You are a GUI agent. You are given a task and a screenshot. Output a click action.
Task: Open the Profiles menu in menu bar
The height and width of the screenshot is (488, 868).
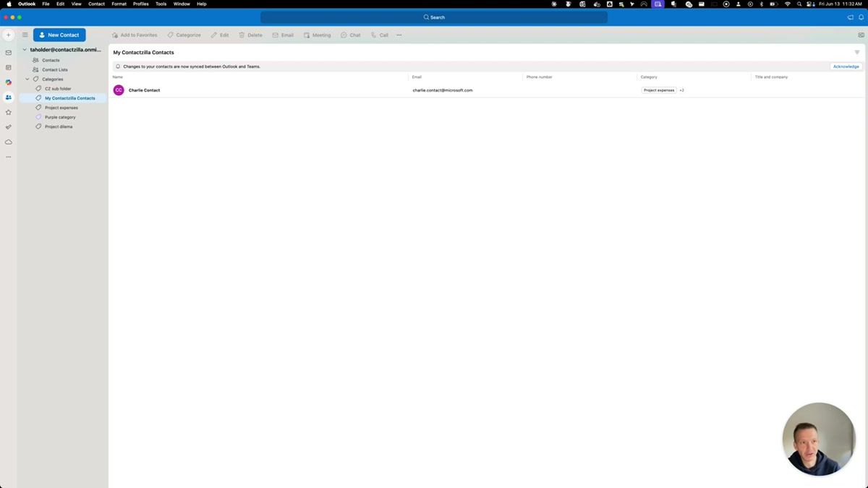pos(140,4)
